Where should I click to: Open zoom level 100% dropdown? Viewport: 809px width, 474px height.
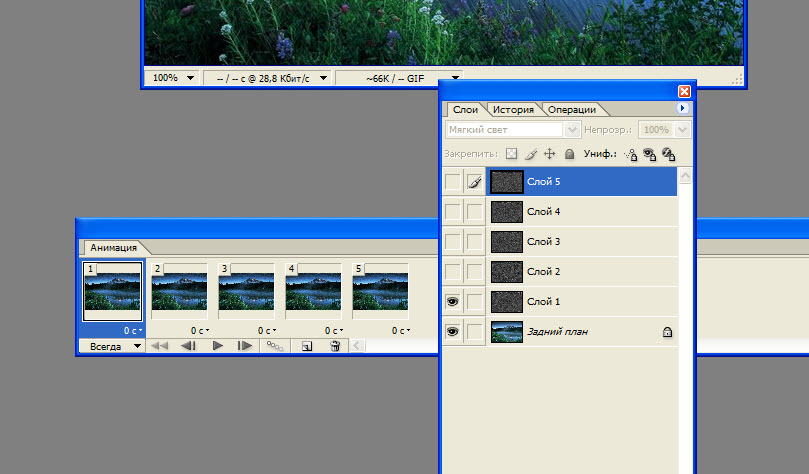(x=190, y=78)
